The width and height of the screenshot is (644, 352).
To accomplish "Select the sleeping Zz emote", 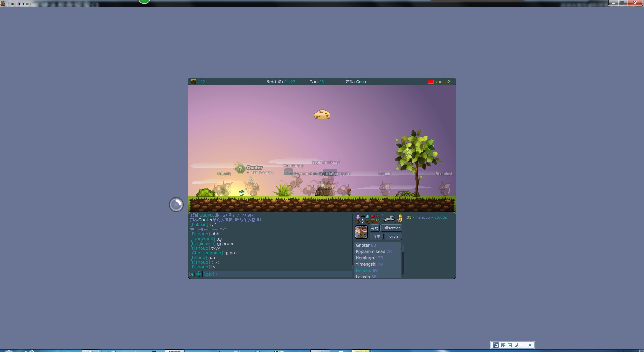I will pyautogui.click(x=363, y=221).
